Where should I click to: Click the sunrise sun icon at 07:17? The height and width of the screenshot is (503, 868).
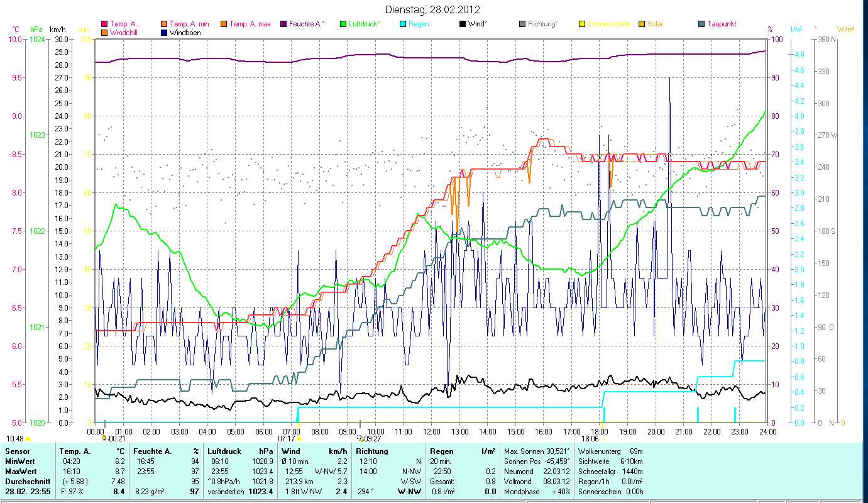pyautogui.click(x=299, y=438)
